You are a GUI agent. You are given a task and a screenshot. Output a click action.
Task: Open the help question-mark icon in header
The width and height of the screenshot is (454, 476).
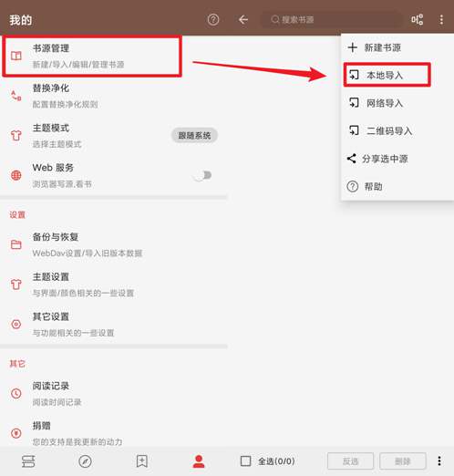(x=213, y=20)
